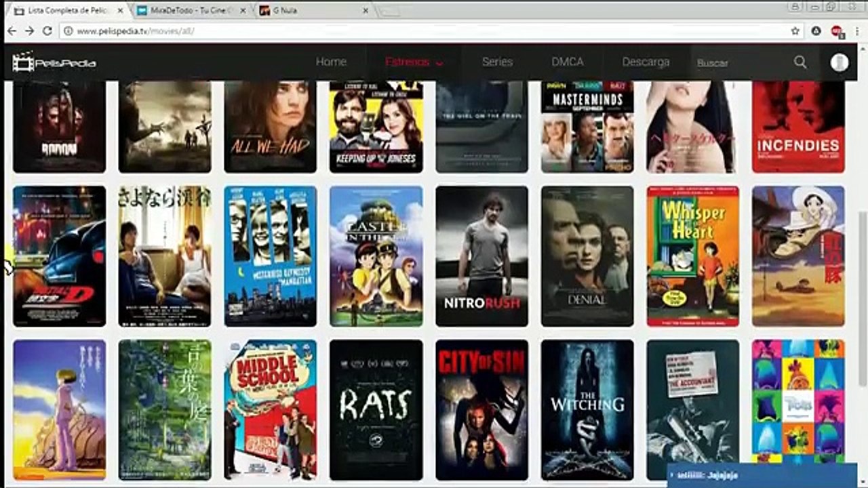868x488 pixels.
Task: Open The Witching movie poster
Action: pyautogui.click(x=587, y=410)
